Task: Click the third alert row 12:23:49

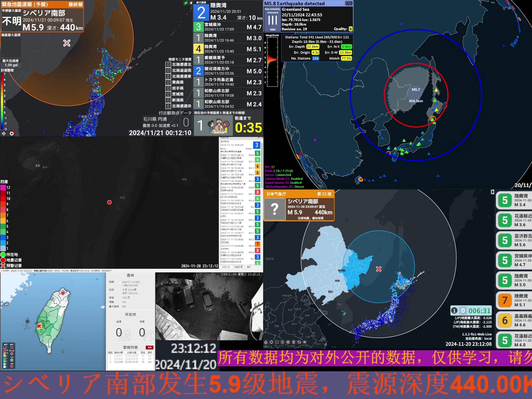Action: click(x=130, y=362)
